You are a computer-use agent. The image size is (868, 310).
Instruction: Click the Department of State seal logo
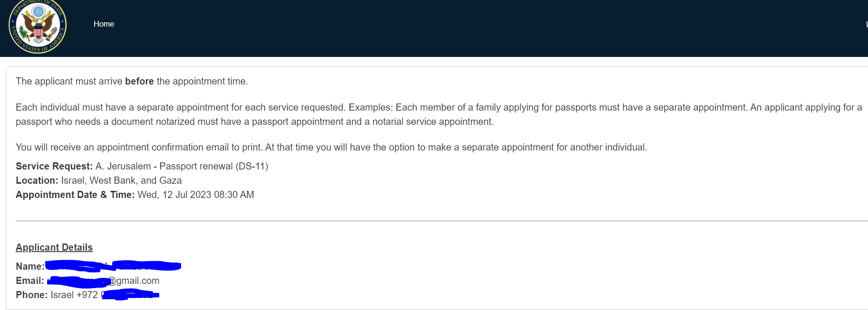[38, 27]
